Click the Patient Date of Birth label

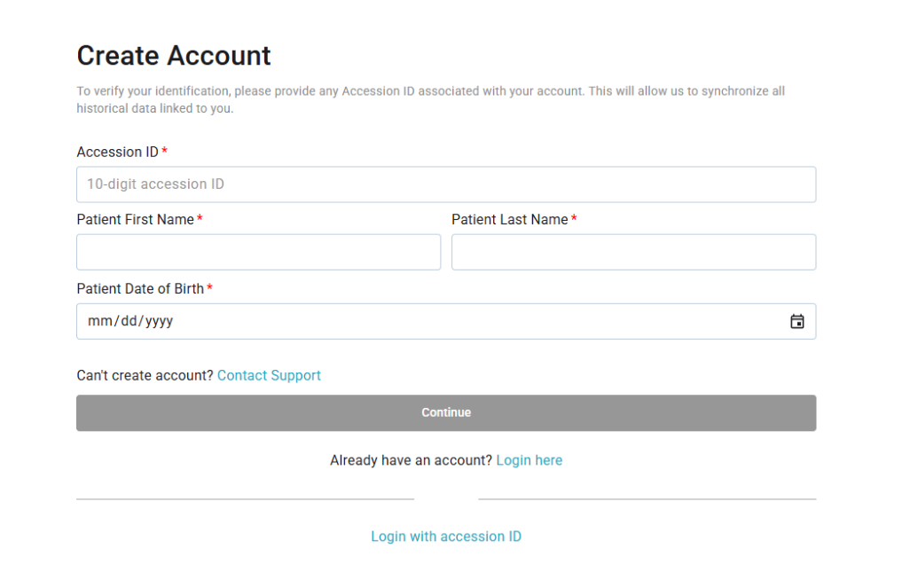140,289
